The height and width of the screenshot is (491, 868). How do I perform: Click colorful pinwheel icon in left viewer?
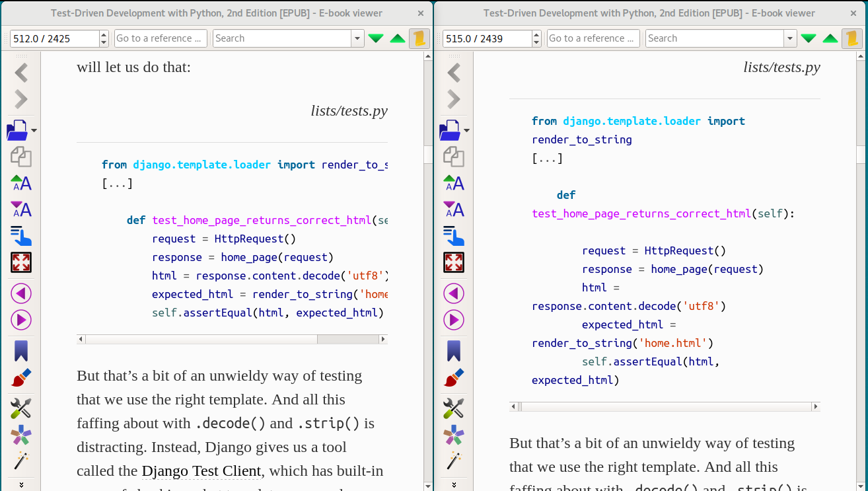pos(21,435)
